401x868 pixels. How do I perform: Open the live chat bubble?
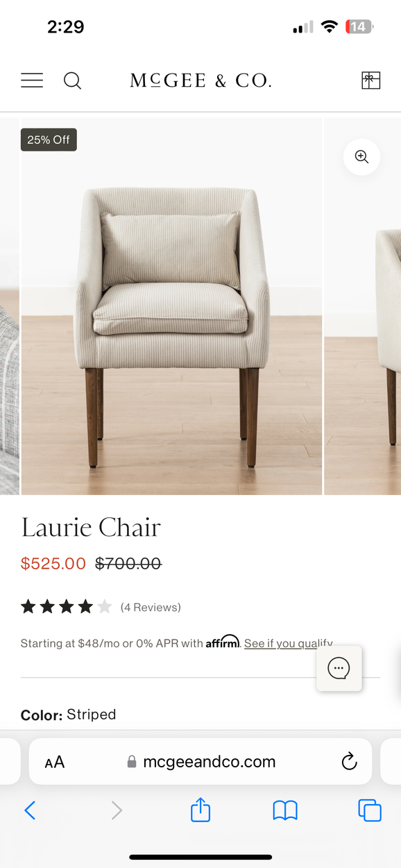click(339, 669)
